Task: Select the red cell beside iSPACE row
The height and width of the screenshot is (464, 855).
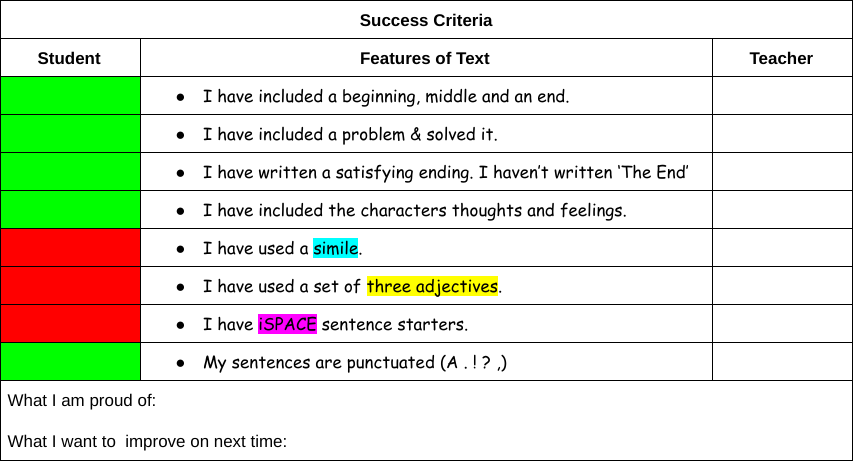Action: (70, 324)
